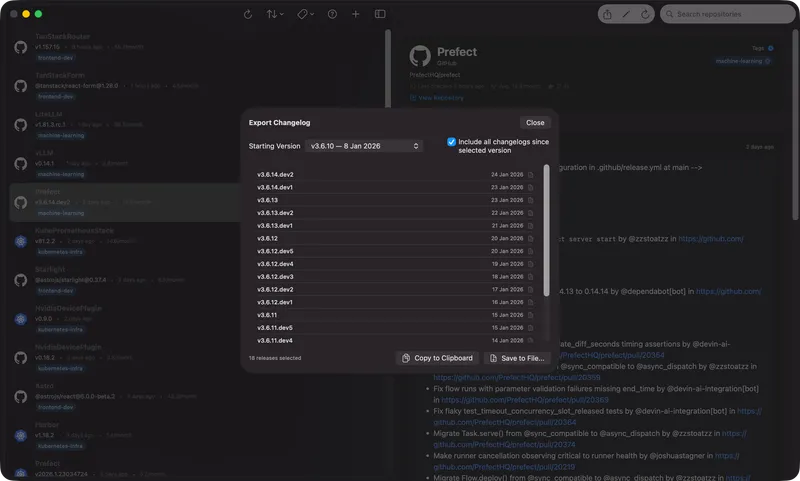Click Copy to Clipboard button
This screenshot has height=481, width=800.
coord(437,358)
